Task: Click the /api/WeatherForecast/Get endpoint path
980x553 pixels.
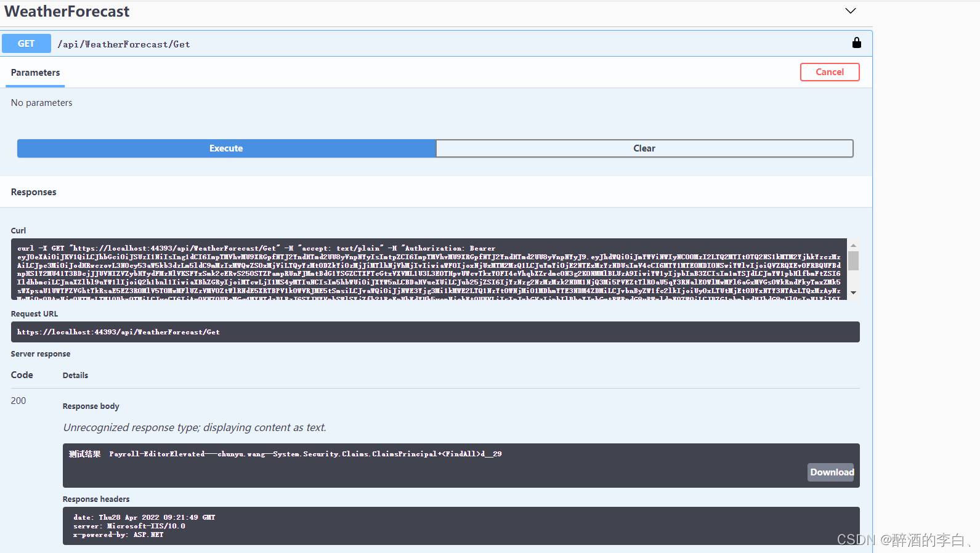Action: click(124, 44)
